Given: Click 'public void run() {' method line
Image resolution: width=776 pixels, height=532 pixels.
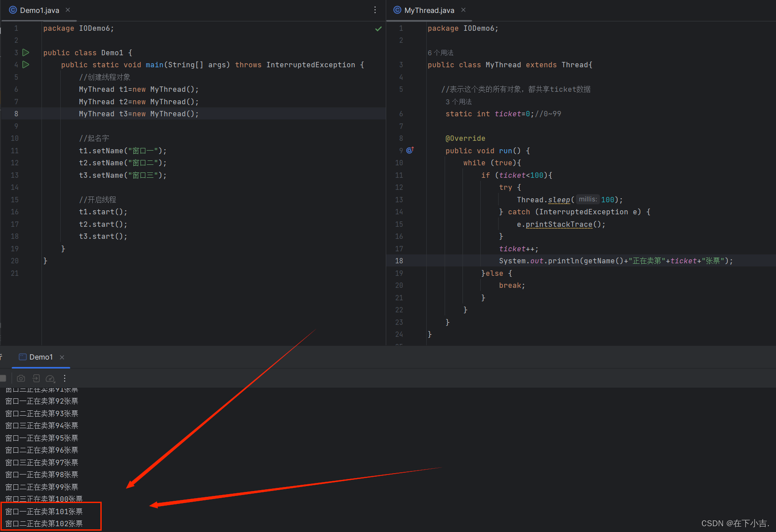Looking at the screenshot, I should 487,151.
